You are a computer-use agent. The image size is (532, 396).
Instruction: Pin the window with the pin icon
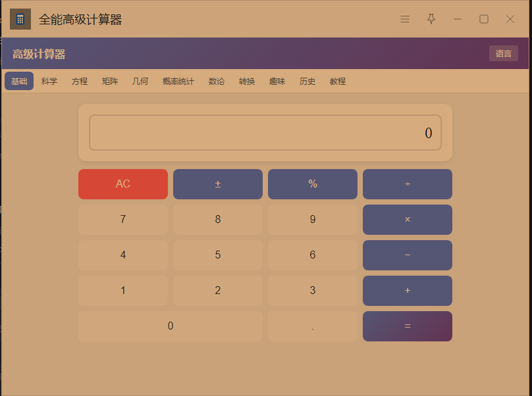[431, 19]
